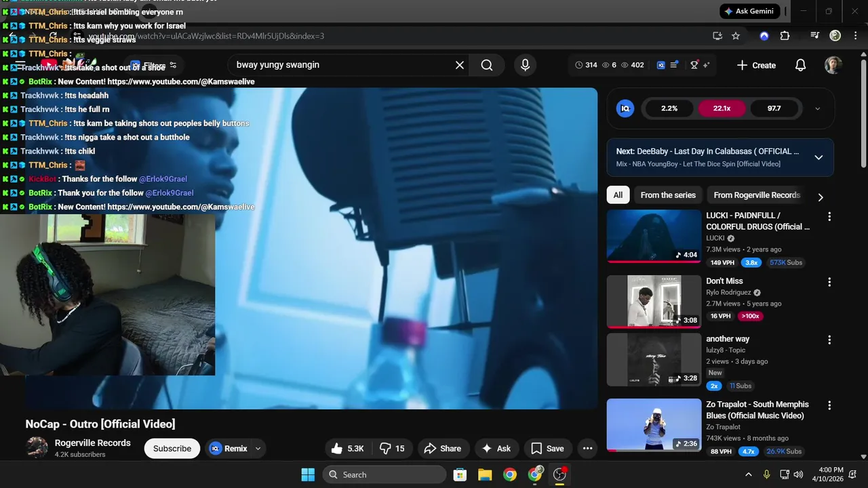Image resolution: width=868 pixels, height=488 pixels.
Task: Like the video with 5.3K thumbs up
Action: point(347,448)
